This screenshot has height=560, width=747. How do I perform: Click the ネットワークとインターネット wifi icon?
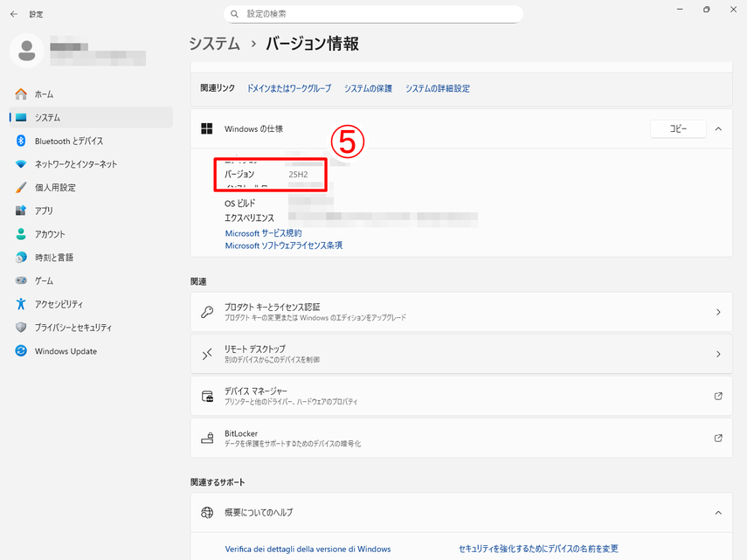(x=21, y=164)
